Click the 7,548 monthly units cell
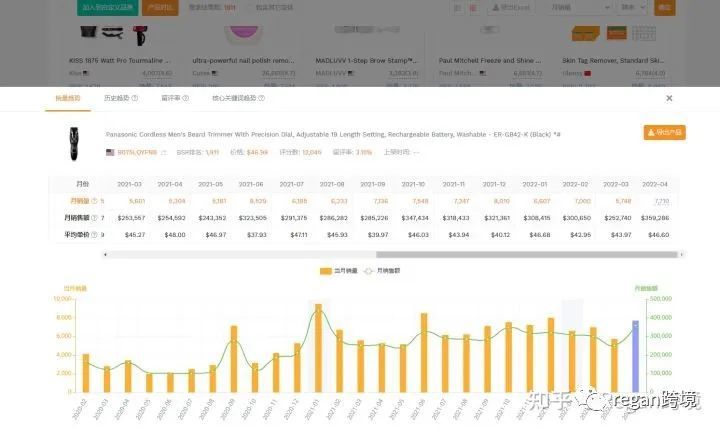 (x=420, y=201)
